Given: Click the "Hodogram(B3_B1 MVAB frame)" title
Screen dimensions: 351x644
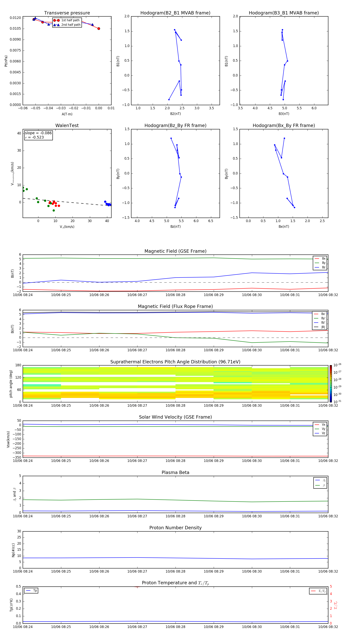Looking at the screenshot, I should pyautogui.click(x=284, y=13).
